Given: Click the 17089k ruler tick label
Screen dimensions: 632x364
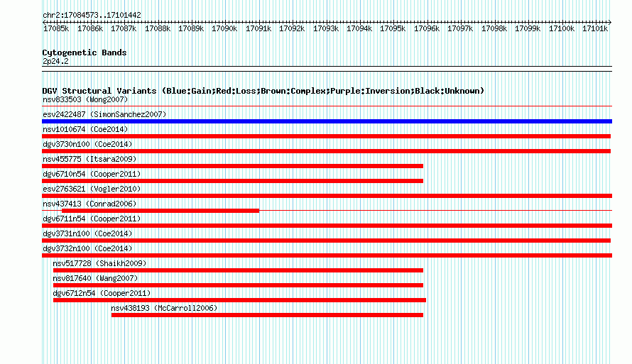Looking at the screenshot, I should 190,29.
